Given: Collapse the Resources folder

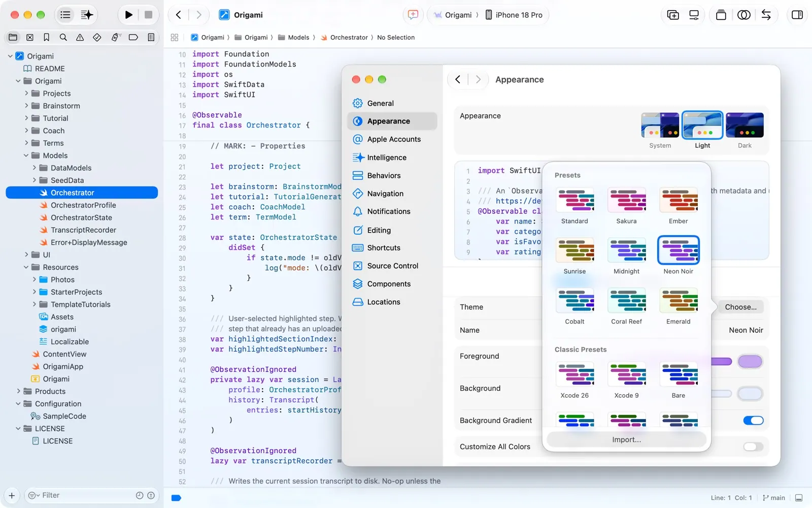Looking at the screenshot, I should [x=26, y=267].
